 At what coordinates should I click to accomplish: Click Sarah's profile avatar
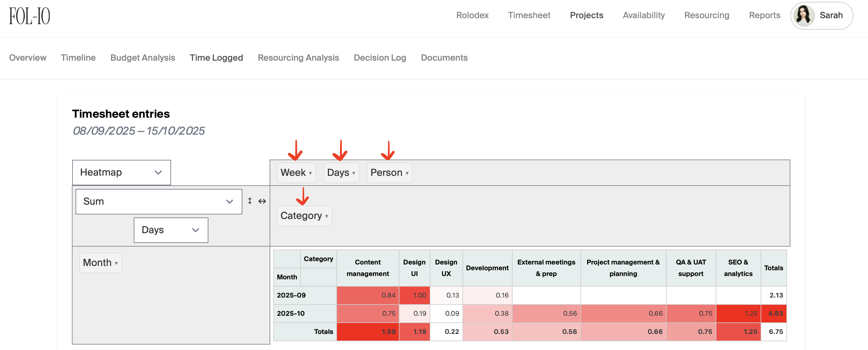[804, 15]
